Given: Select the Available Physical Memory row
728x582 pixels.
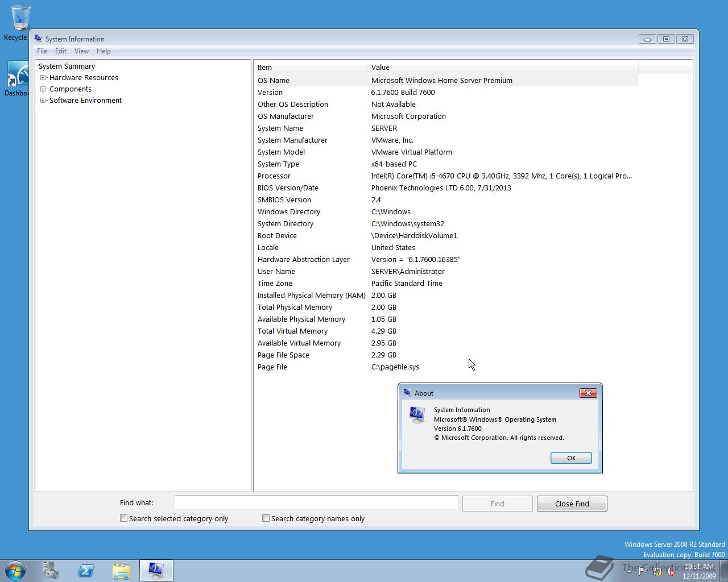Looking at the screenshot, I should point(446,319).
